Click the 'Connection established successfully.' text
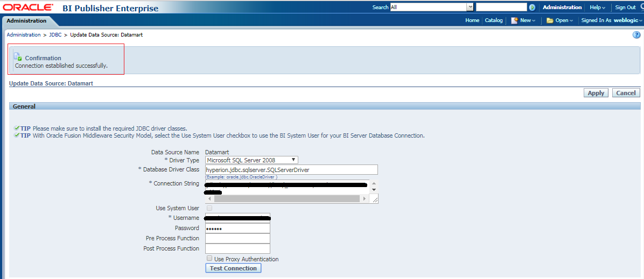 [x=61, y=65]
